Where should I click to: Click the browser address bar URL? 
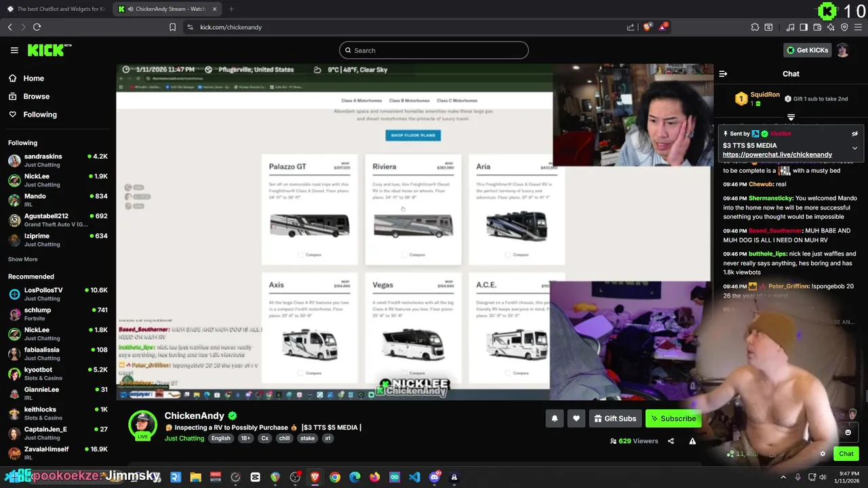point(231,27)
